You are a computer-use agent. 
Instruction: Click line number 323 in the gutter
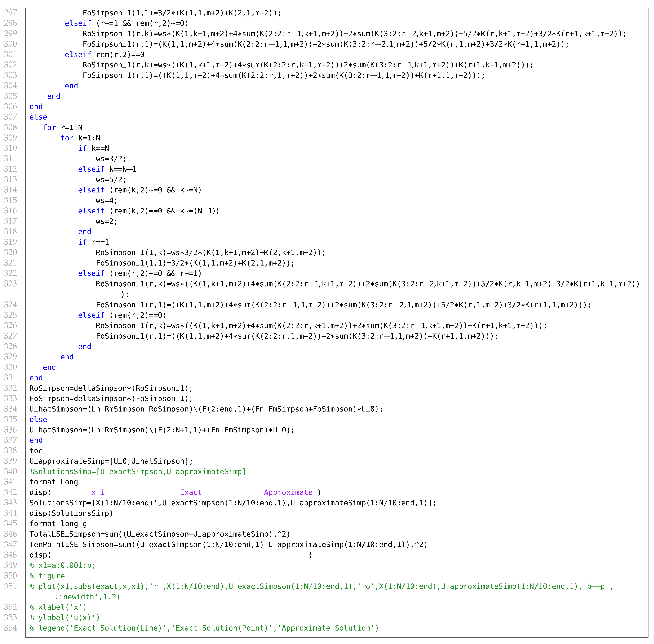(x=10, y=284)
